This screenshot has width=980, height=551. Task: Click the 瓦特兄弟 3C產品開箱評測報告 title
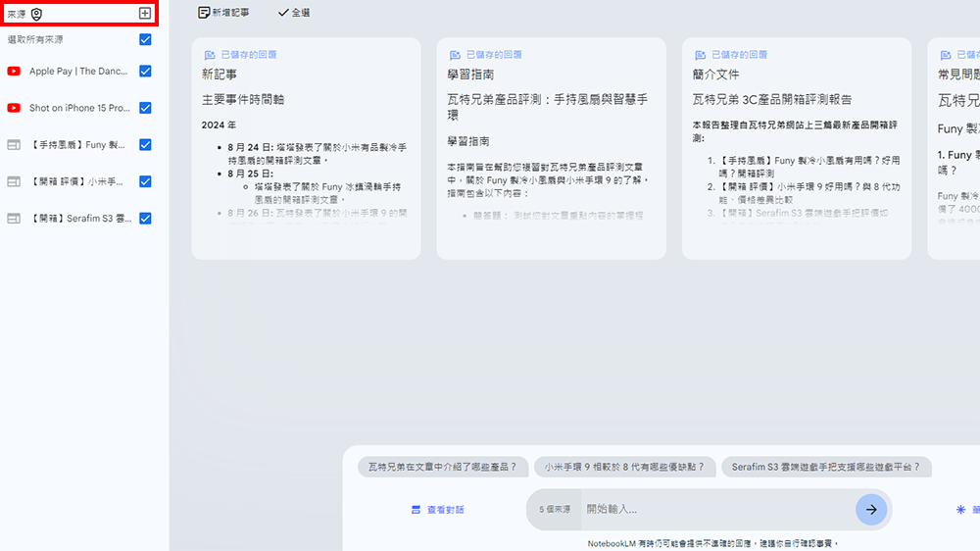[772, 99]
